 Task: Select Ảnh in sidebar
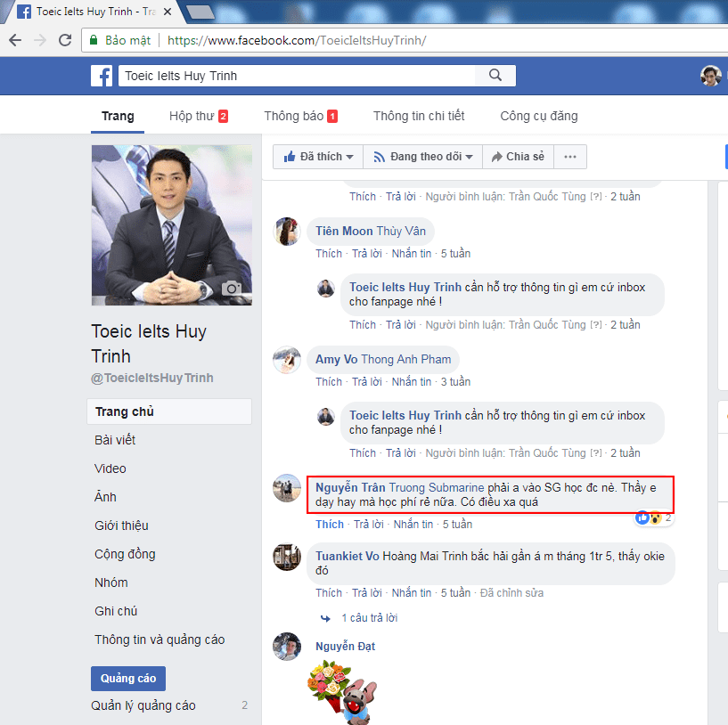(105, 497)
